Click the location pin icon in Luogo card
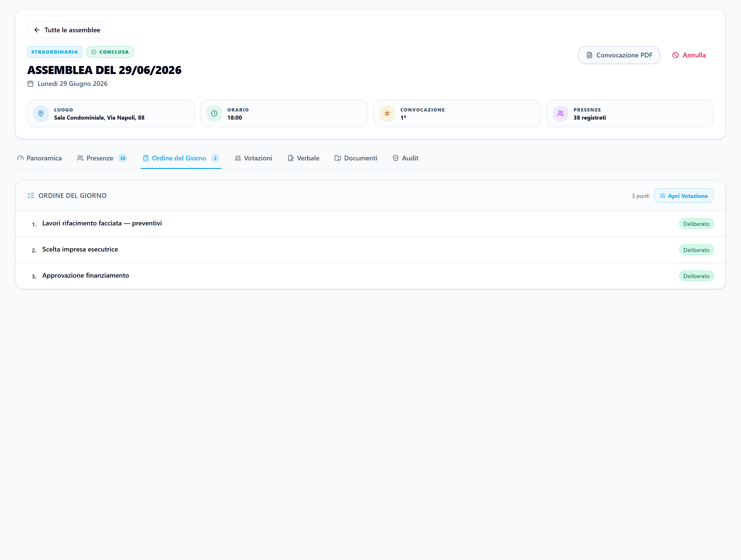The image size is (741, 560). (x=41, y=113)
